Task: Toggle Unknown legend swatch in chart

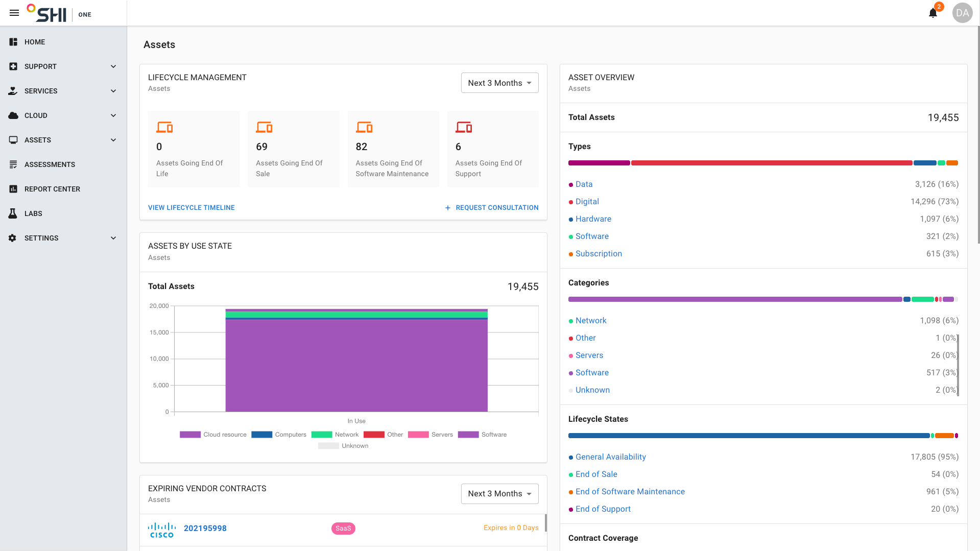Action: (x=328, y=446)
